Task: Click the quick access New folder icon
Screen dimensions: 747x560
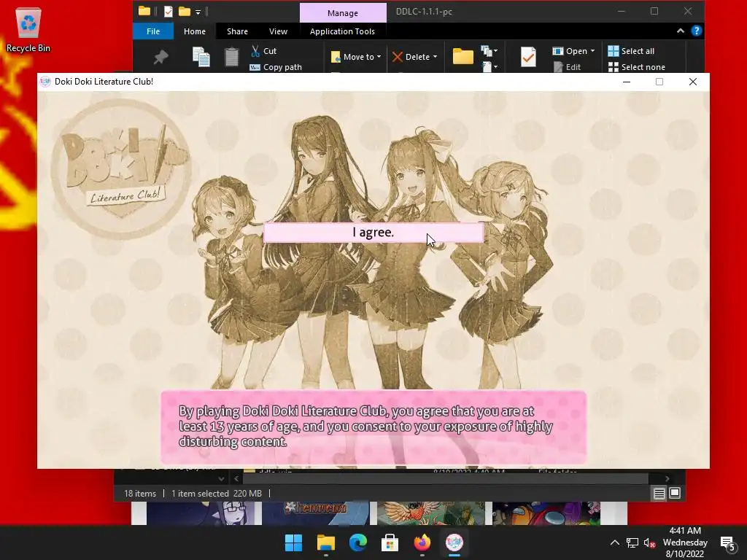Action: pos(185,12)
